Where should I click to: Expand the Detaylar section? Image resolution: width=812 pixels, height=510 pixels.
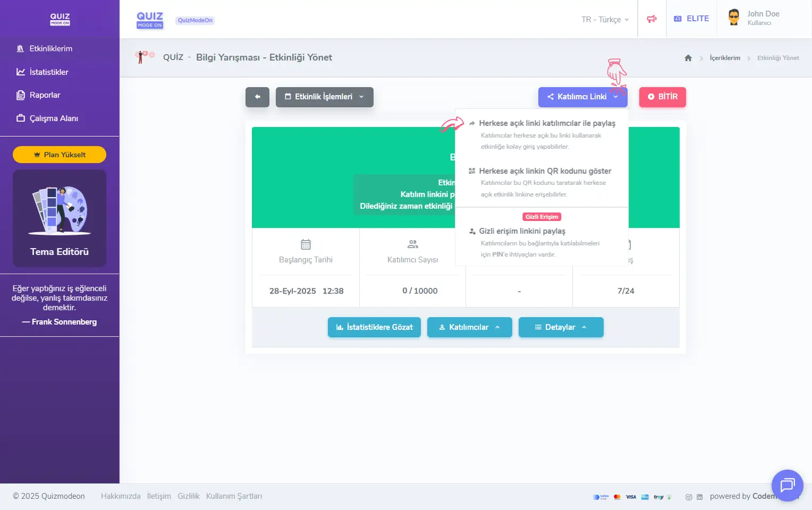point(561,327)
